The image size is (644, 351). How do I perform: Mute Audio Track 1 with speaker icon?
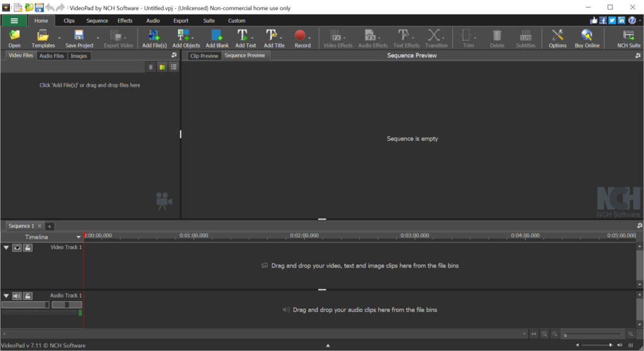(17, 296)
